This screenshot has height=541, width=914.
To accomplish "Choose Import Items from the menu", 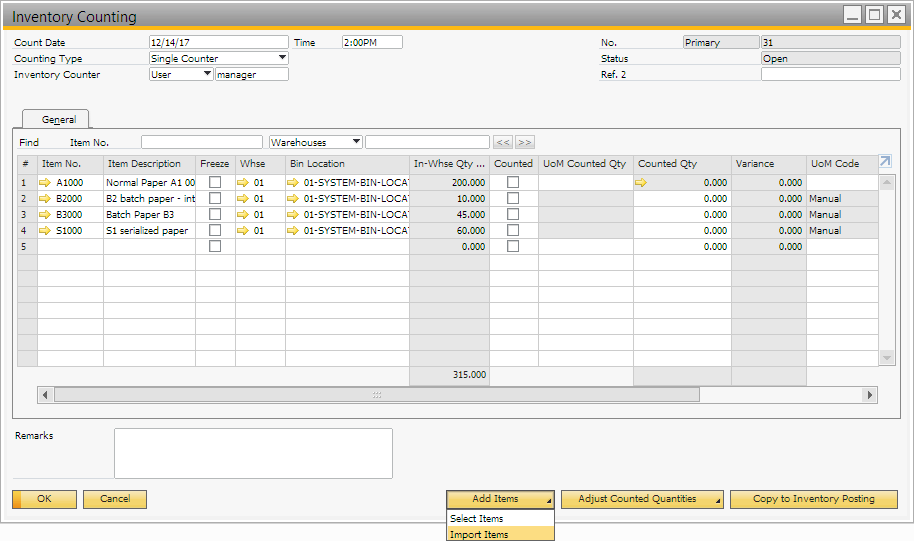I will [480, 534].
